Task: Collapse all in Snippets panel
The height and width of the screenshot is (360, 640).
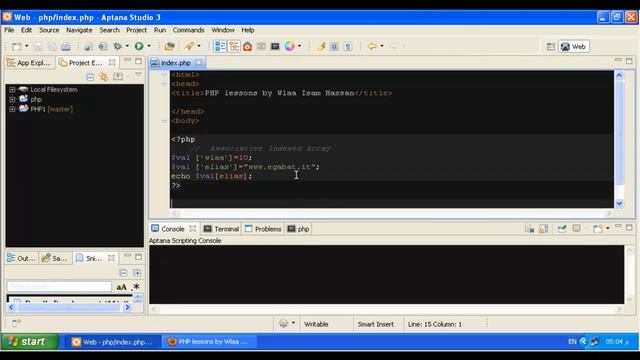Action: [123, 273]
